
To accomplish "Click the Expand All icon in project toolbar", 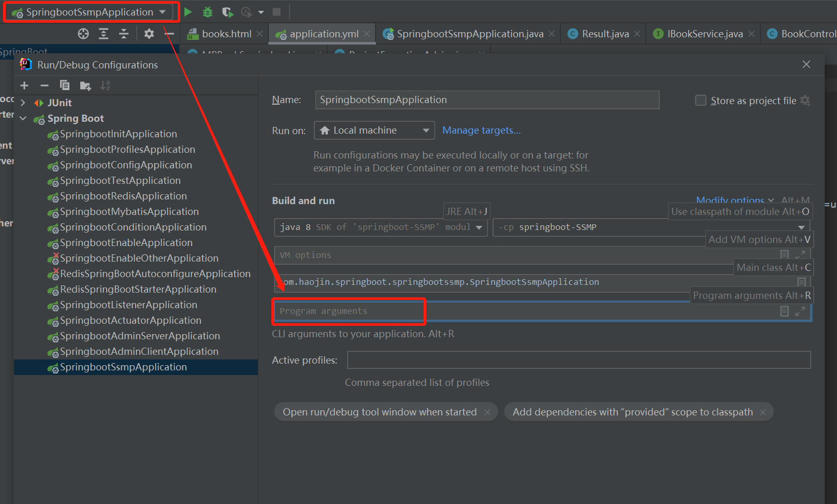I will coord(104,34).
